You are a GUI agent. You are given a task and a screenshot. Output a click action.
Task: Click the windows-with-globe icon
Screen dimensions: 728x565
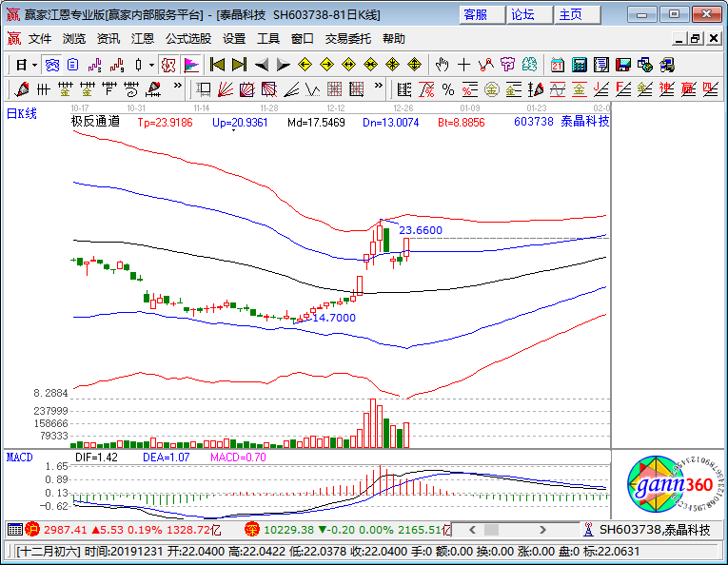[x=645, y=65]
